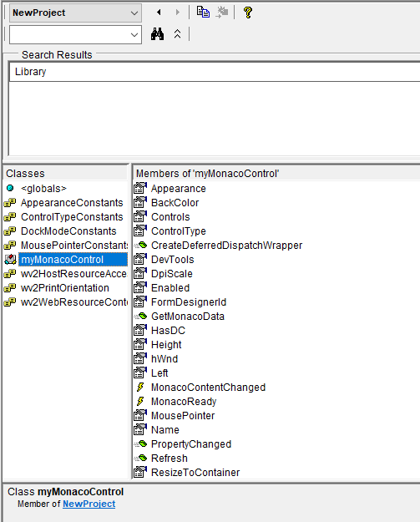Select the ControlType property
The height and width of the screenshot is (522, 420).
[179, 231]
